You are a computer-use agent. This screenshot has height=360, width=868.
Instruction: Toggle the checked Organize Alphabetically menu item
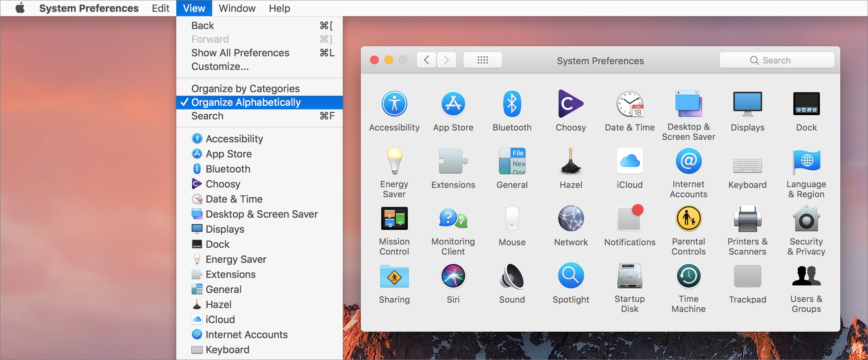click(260, 103)
